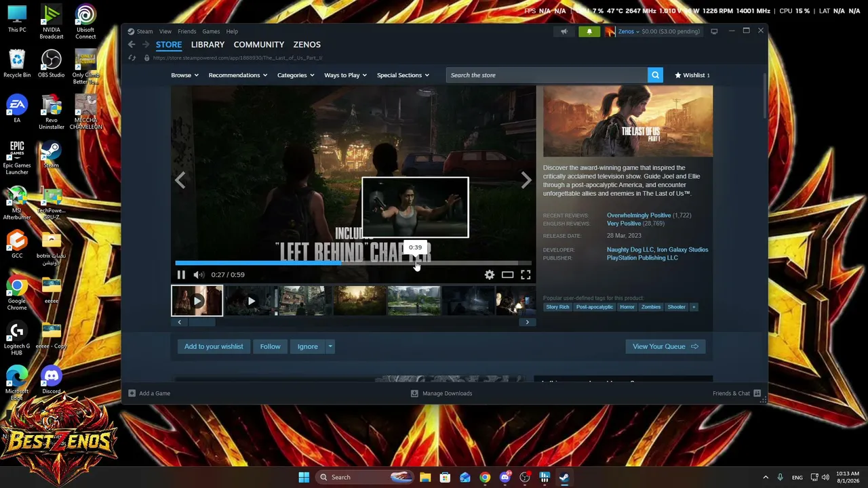Open the Help menu

click(x=232, y=31)
